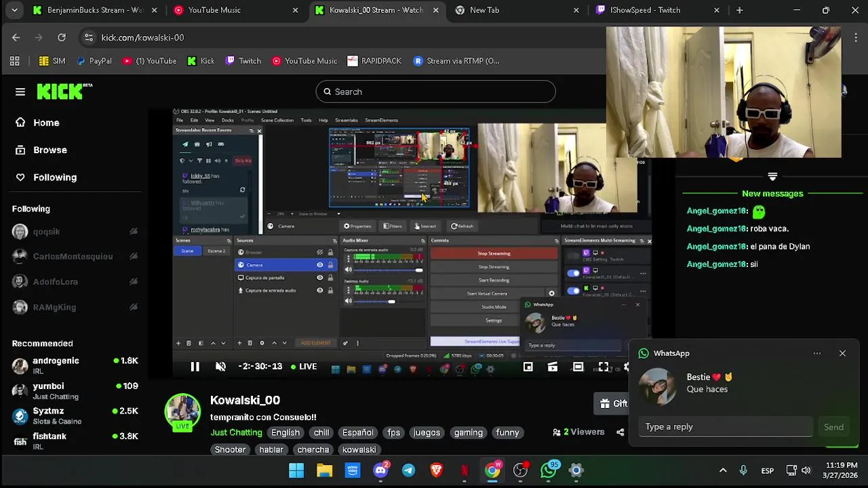Select the gaming tag
This screenshot has height=488, width=868.
pyautogui.click(x=469, y=432)
